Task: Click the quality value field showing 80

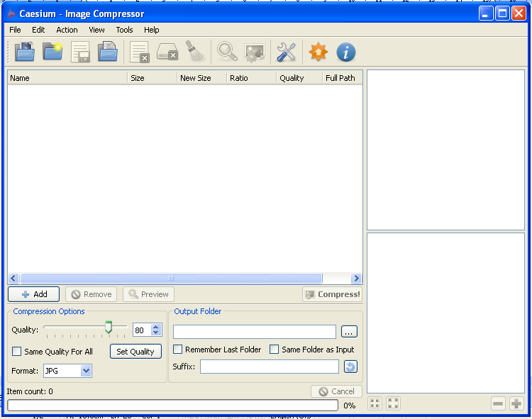Action: 142,330
